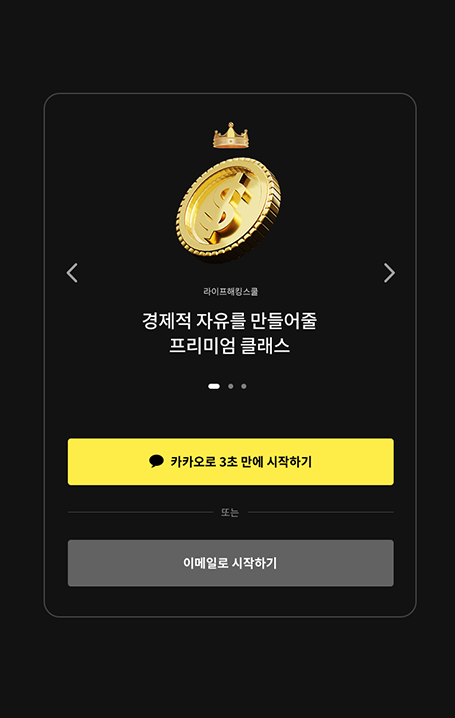Click the 또는 divider text
The image size is (455, 718).
pos(230,512)
